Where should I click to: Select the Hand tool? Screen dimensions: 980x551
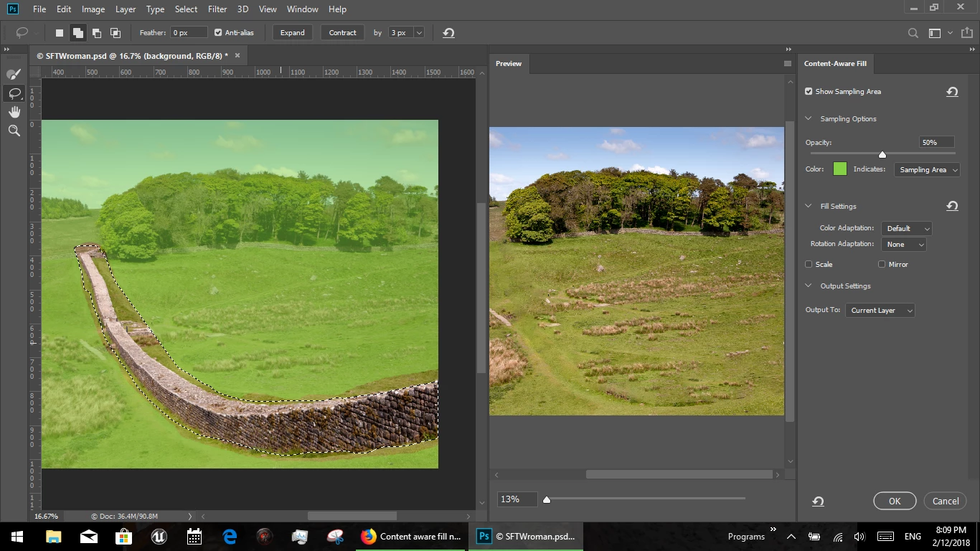(x=14, y=112)
